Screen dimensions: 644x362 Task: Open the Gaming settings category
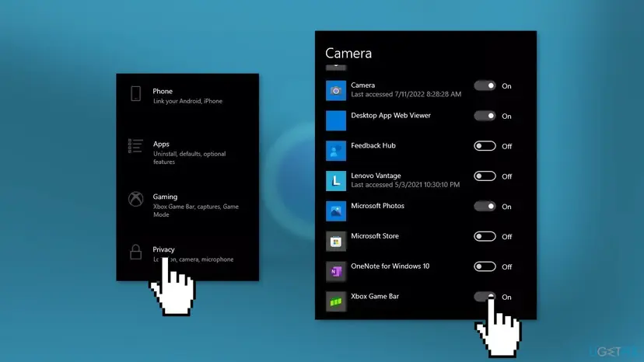tap(187, 205)
